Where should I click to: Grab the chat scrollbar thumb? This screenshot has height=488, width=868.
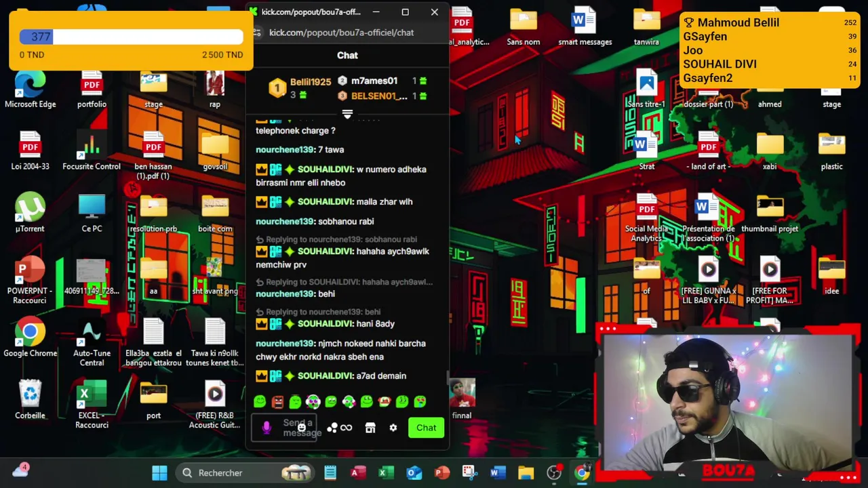click(447, 378)
